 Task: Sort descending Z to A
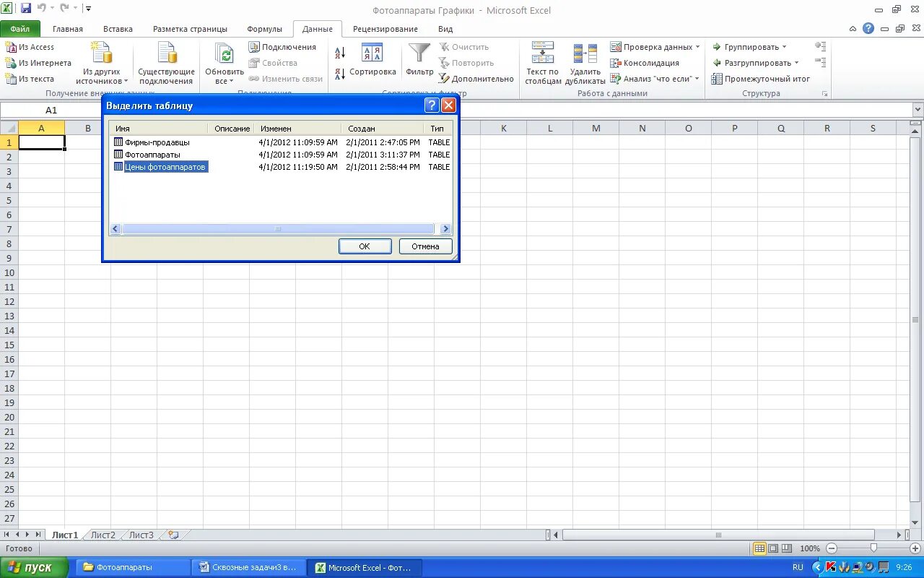[x=340, y=74]
